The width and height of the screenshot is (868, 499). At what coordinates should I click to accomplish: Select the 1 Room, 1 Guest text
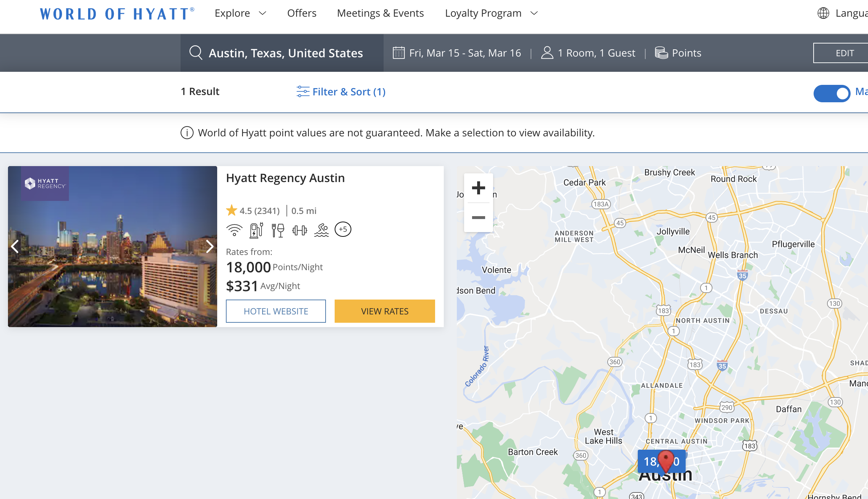(x=596, y=53)
